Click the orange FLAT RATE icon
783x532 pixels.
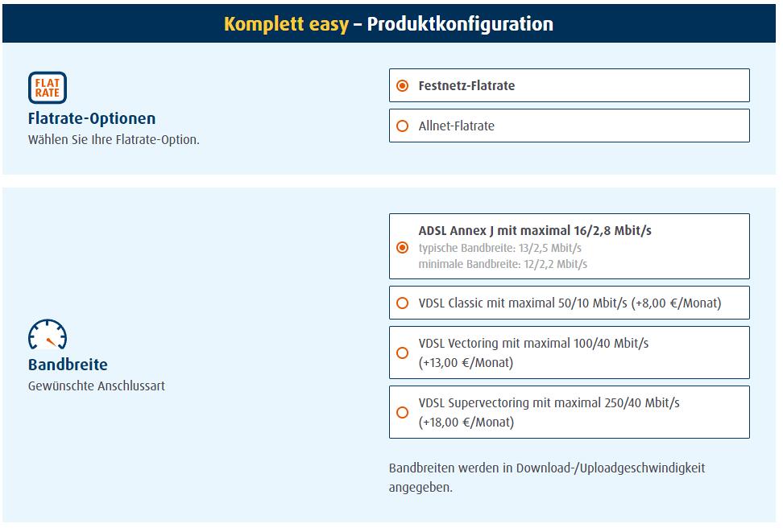pos(48,88)
